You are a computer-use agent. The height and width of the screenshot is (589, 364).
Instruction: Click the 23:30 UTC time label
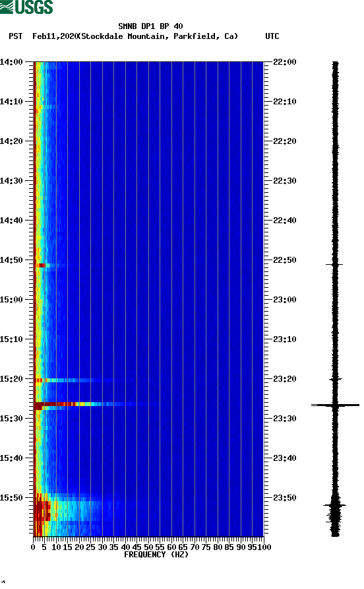pyautogui.click(x=284, y=419)
